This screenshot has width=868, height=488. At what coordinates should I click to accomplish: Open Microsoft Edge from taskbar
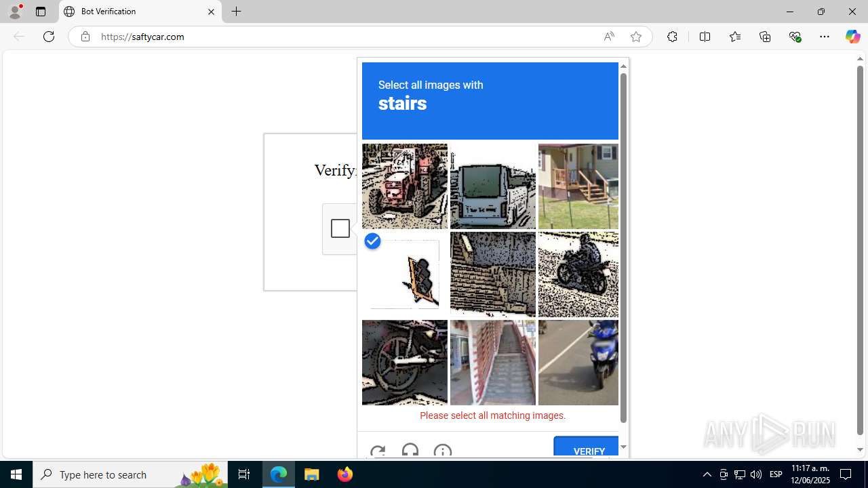click(x=279, y=474)
